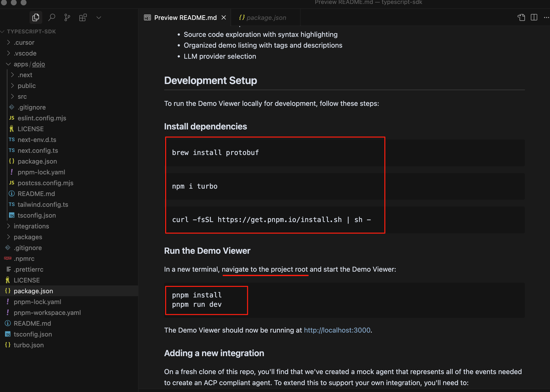Open the Extensions view icon
Image resolution: width=550 pixels, height=392 pixels.
coord(83,17)
